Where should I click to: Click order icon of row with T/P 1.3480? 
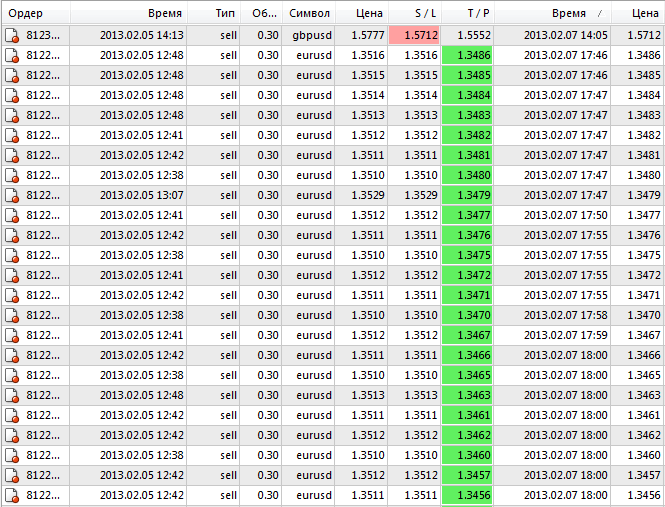coord(12,175)
